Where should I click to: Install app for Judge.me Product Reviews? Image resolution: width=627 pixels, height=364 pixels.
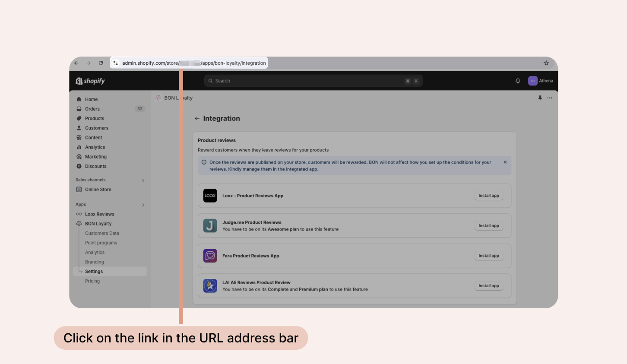489,226
